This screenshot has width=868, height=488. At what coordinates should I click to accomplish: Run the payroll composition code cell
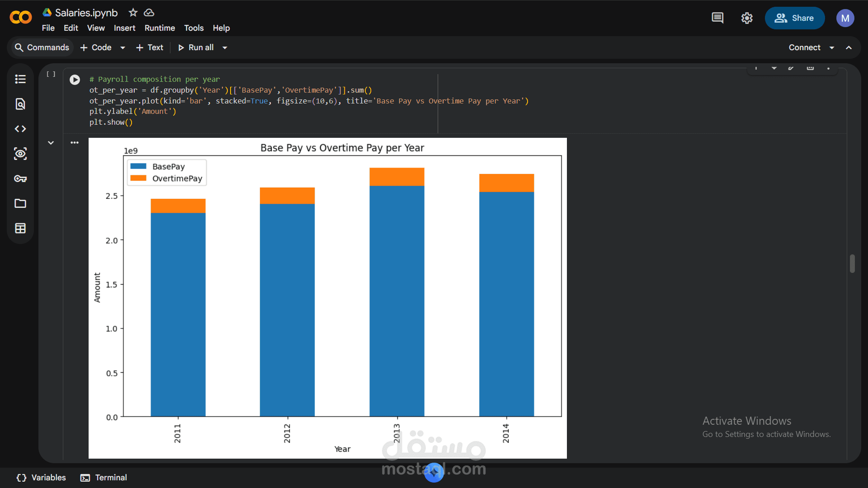75,80
